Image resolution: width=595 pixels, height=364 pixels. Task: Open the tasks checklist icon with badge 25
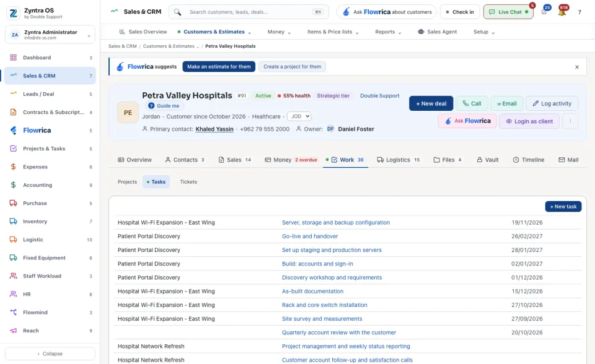point(544,12)
